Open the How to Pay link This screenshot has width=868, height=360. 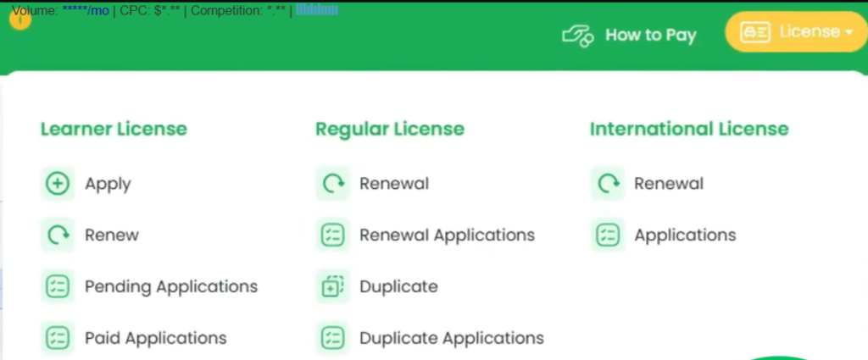coord(650,36)
